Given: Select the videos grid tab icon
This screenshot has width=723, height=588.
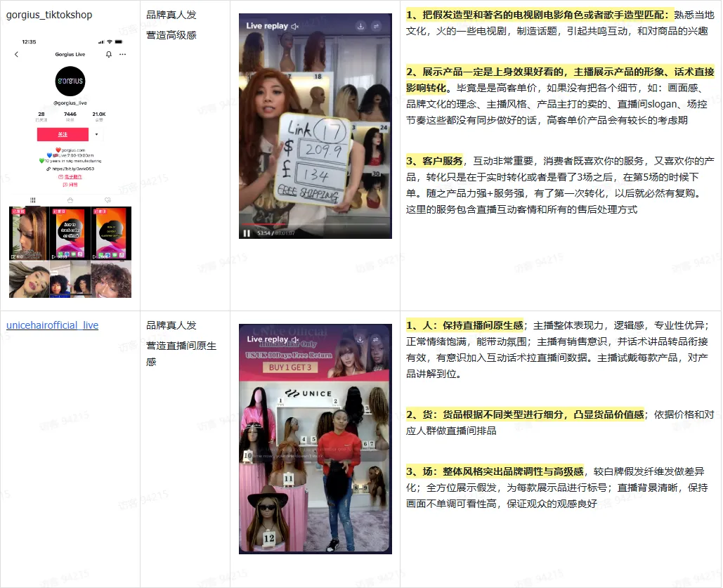Looking at the screenshot, I should 33,200.
